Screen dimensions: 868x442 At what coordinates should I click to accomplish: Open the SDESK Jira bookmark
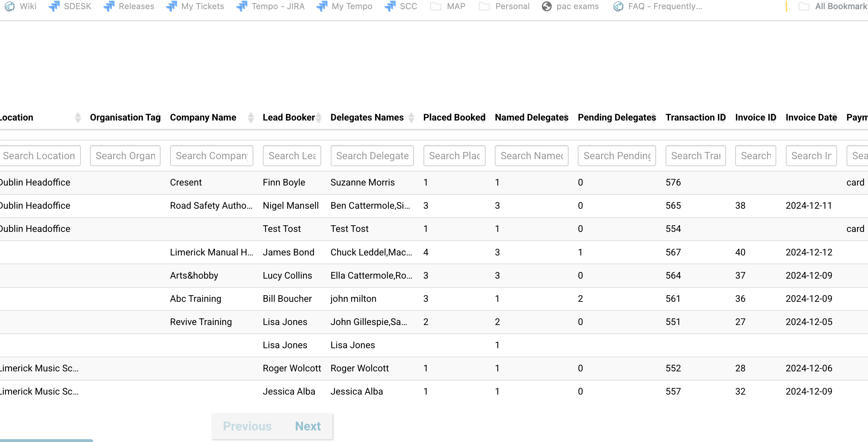[x=70, y=6]
